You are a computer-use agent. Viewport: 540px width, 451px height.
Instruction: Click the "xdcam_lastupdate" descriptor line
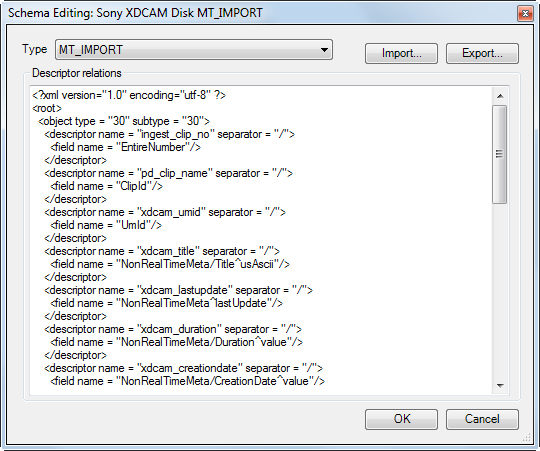[178, 290]
